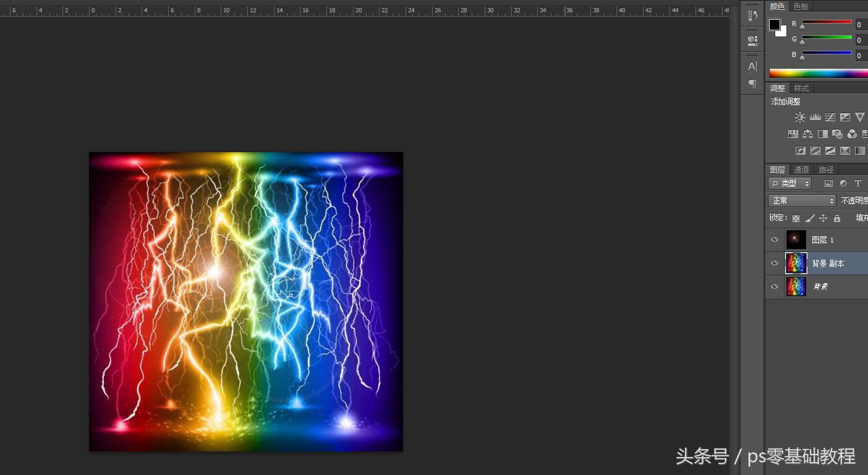Filter layers by type layers (T icon)
This screenshot has height=475, width=868.
point(857,184)
